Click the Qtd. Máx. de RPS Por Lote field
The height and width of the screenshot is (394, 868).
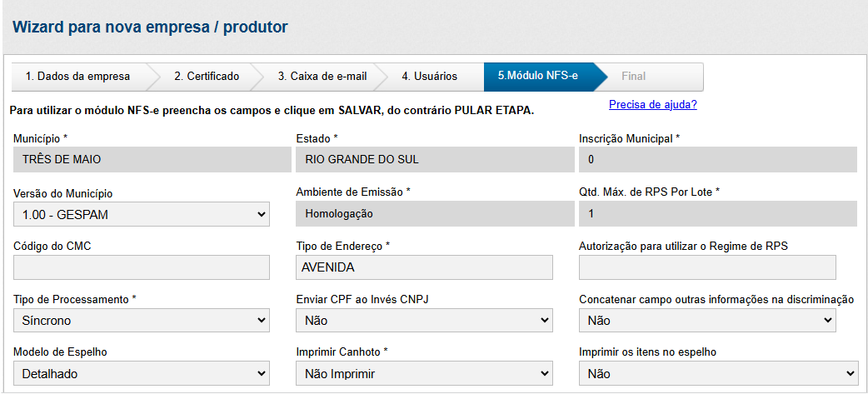click(x=717, y=214)
